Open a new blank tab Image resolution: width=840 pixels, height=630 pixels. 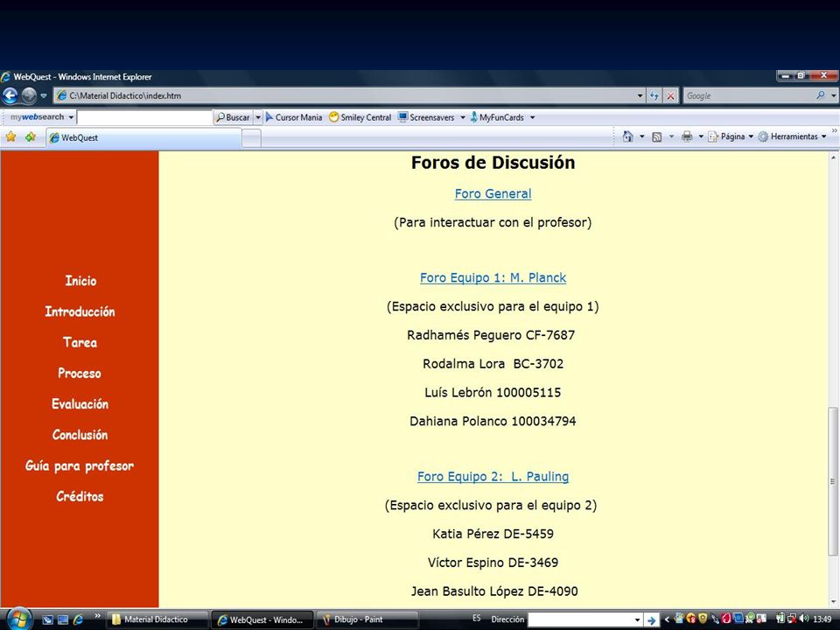point(251,138)
